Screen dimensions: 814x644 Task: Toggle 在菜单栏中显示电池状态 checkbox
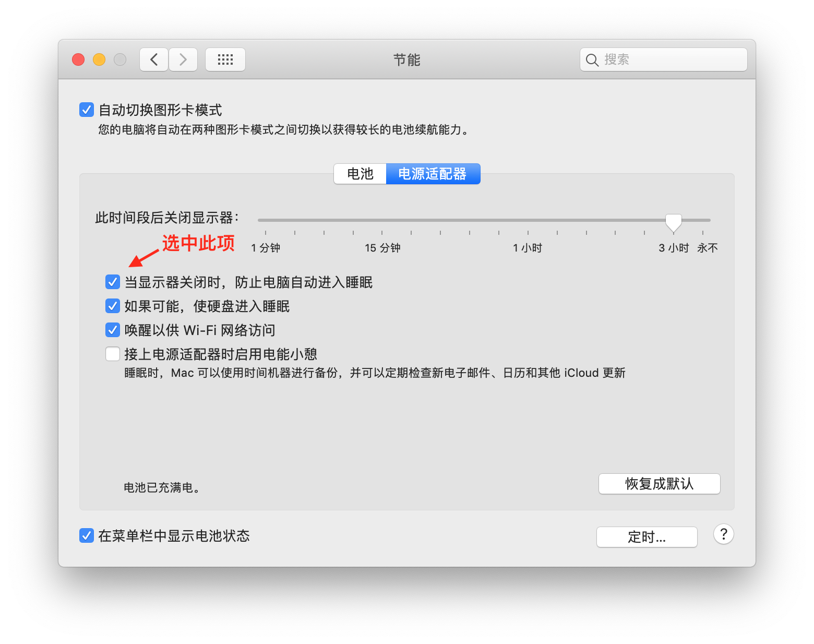click(87, 535)
